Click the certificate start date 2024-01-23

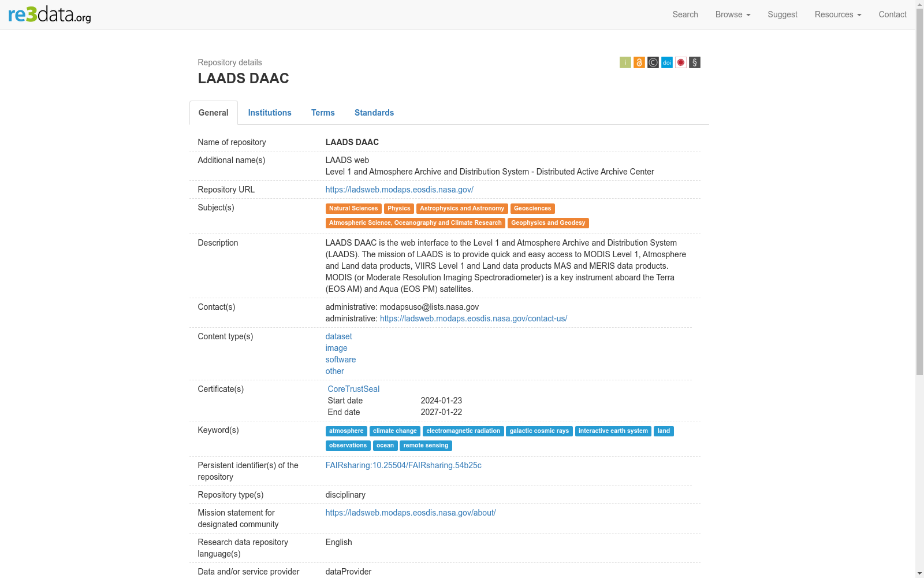441,401
